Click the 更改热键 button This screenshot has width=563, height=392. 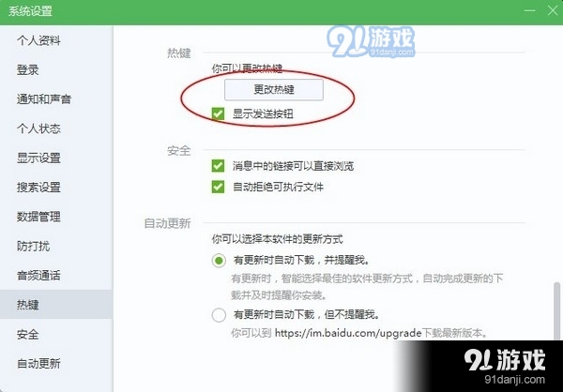pos(274,90)
